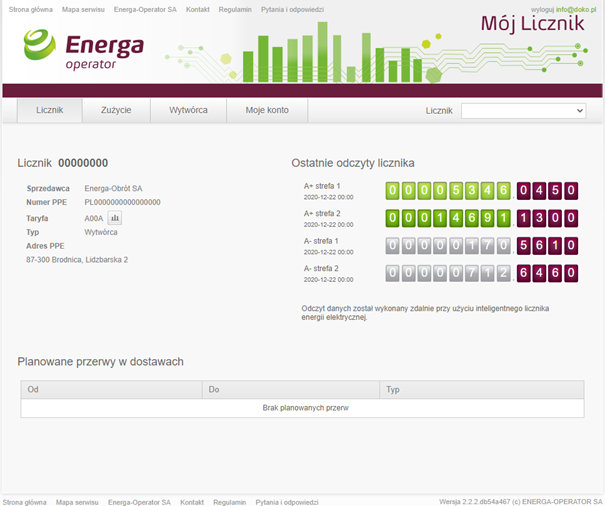
Task: Open Pytania i odpowiedzi in the footer
Action: (x=287, y=502)
